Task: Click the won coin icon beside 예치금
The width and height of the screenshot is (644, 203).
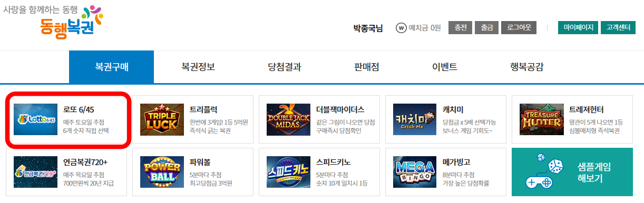Action: [x=401, y=28]
